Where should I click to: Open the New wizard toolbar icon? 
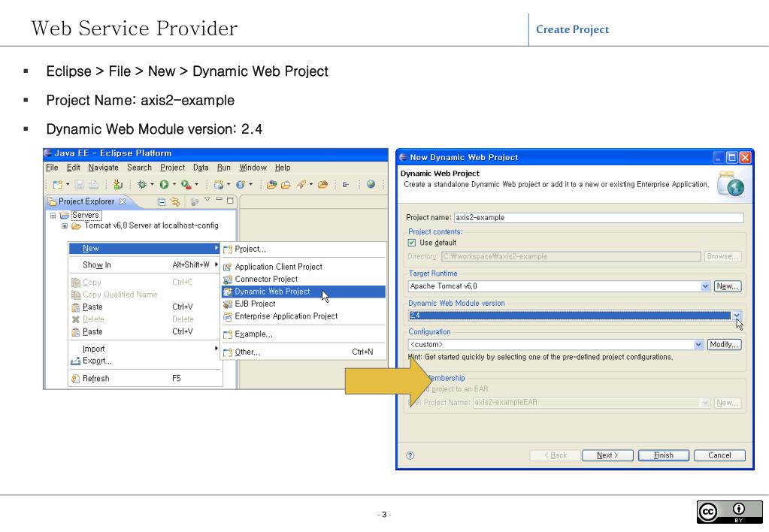point(57,185)
